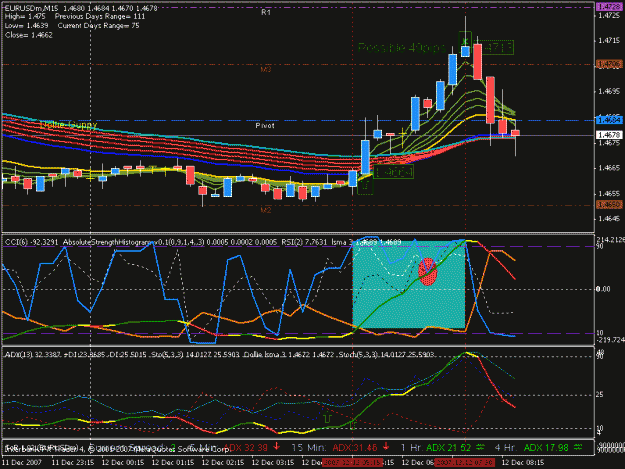
Task: Select the R1 resistance level label
Action: (x=266, y=12)
